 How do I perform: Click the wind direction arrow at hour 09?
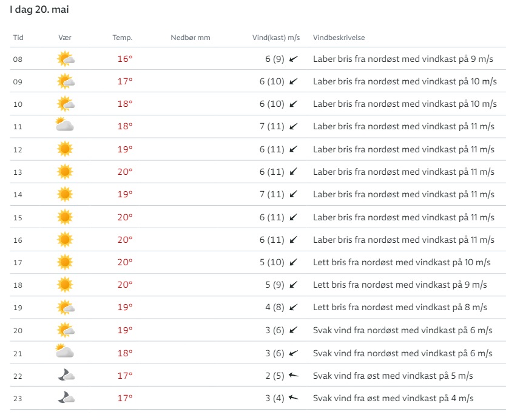pos(294,81)
